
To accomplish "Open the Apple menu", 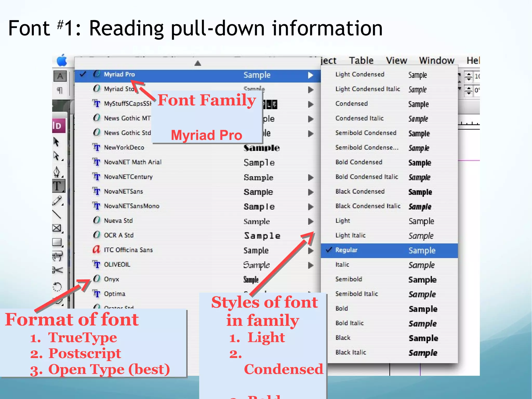I will [62, 61].
